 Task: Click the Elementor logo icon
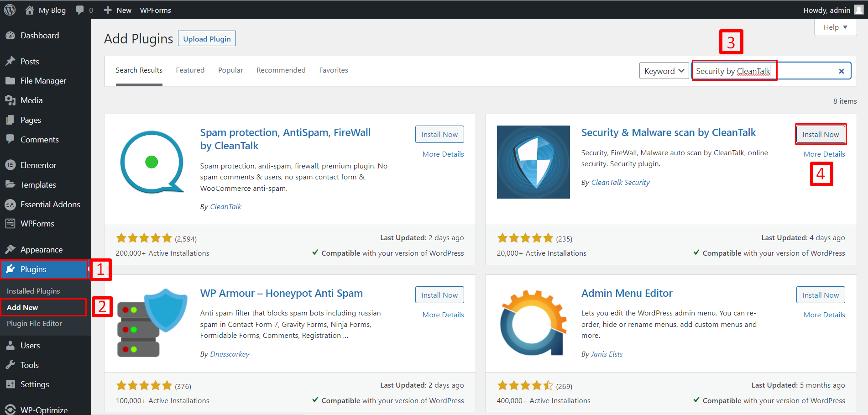tap(10, 165)
